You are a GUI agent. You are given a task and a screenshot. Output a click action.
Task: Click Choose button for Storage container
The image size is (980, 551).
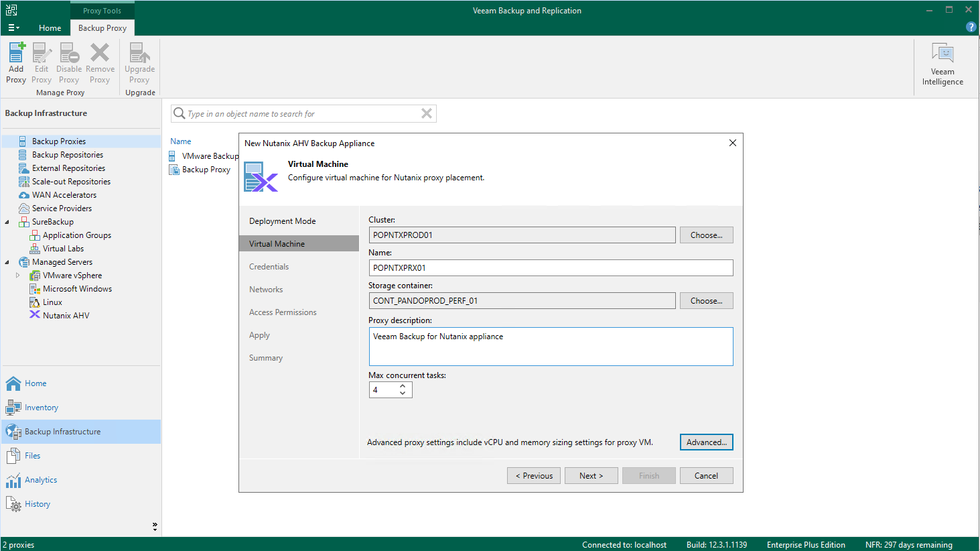(706, 301)
